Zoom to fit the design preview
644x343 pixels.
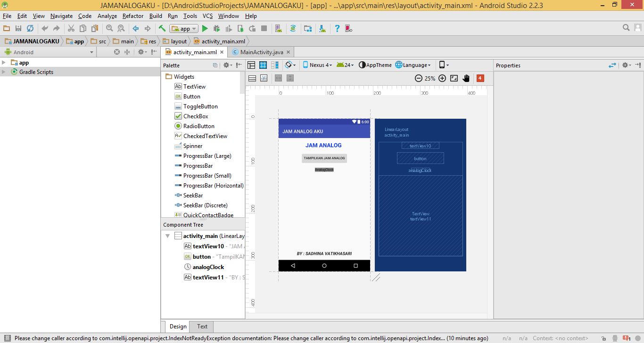pyautogui.click(x=454, y=78)
